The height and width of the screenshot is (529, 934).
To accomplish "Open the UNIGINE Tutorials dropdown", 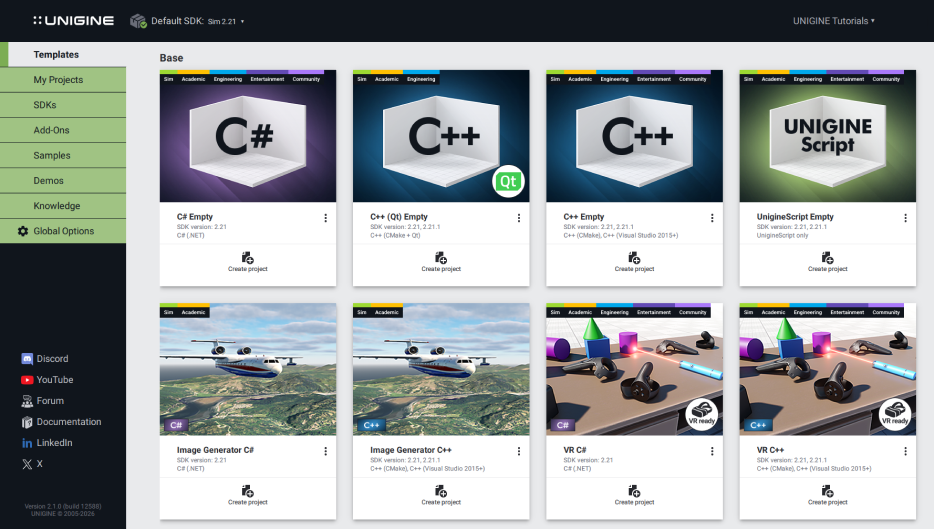I will click(x=833, y=21).
